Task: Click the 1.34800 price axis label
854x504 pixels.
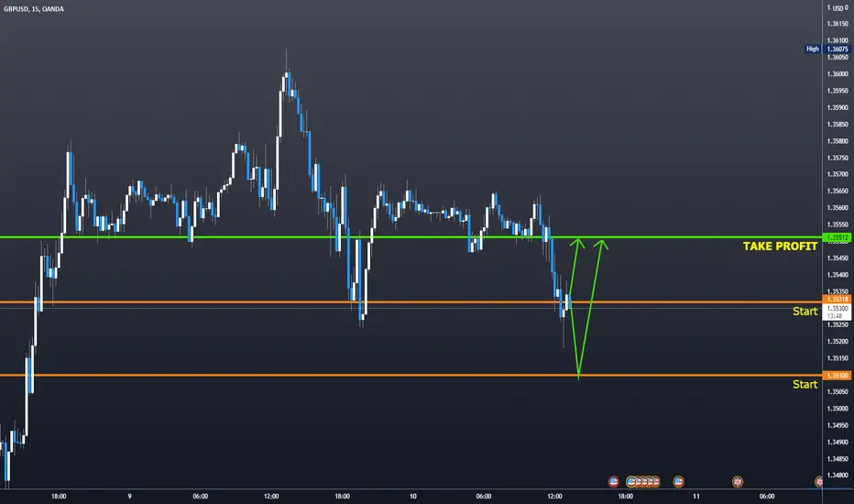Action: pos(838,475)
